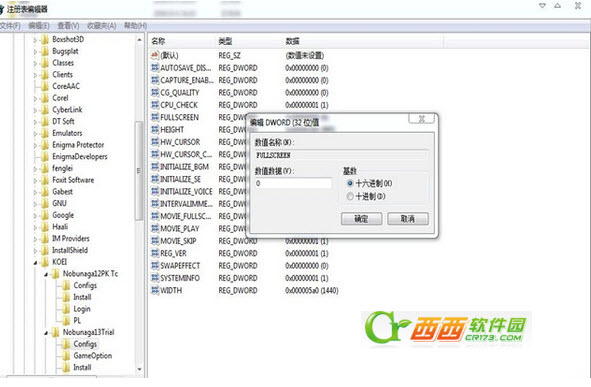
Task: Select the decimal base radio button
Action: click(350, 196)
